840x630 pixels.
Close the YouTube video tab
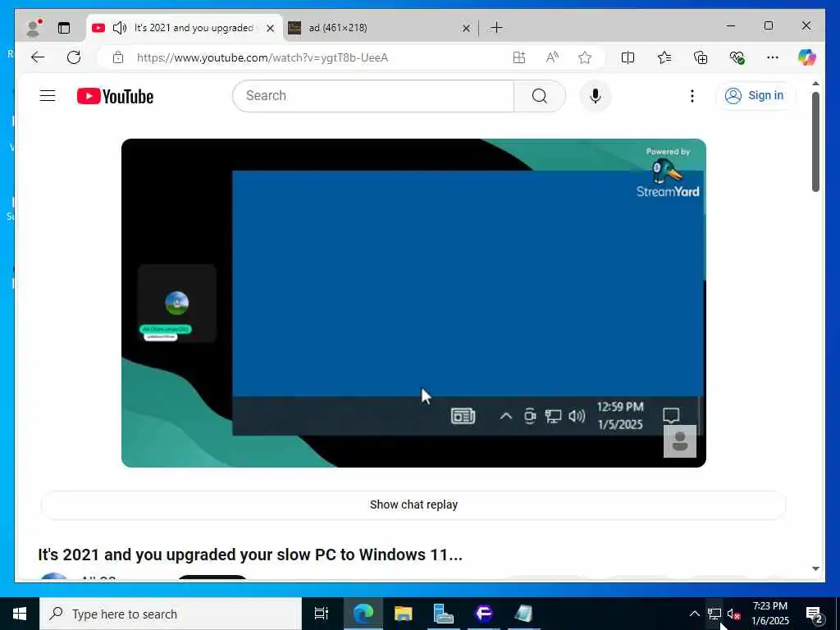[x=271, y=28]
